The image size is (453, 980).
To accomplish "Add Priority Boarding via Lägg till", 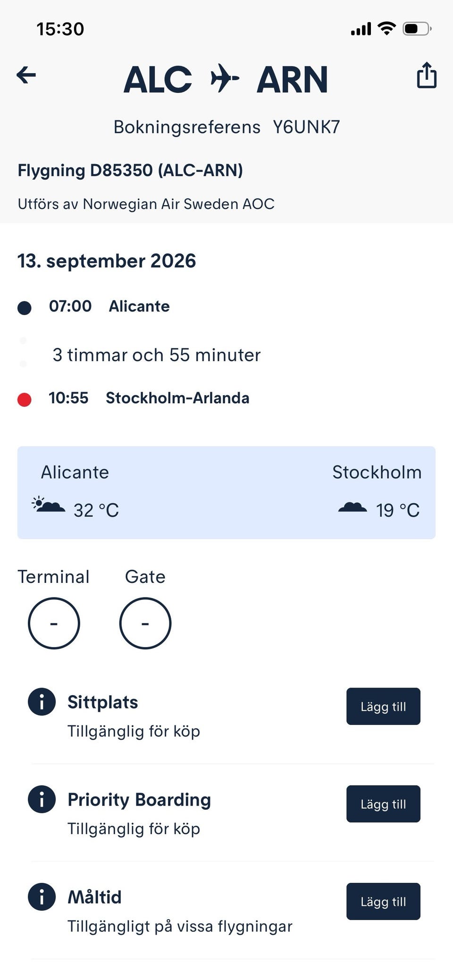I will [x=383, y=804].
